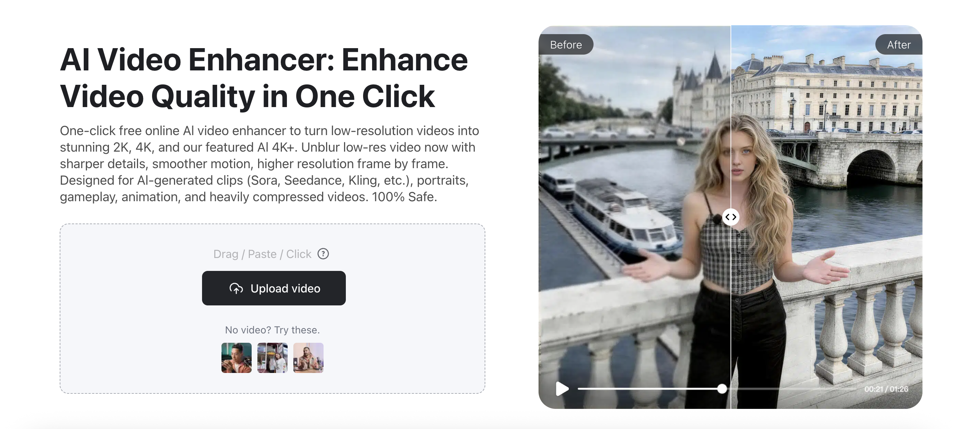Click the description paragraph mentioning Sora, Seedance
Viewport: 980px width, 429px height.
[269, 163]
